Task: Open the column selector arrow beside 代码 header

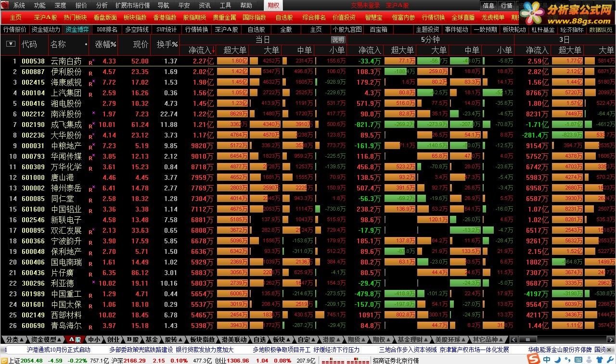Action: tap(11, 44)
